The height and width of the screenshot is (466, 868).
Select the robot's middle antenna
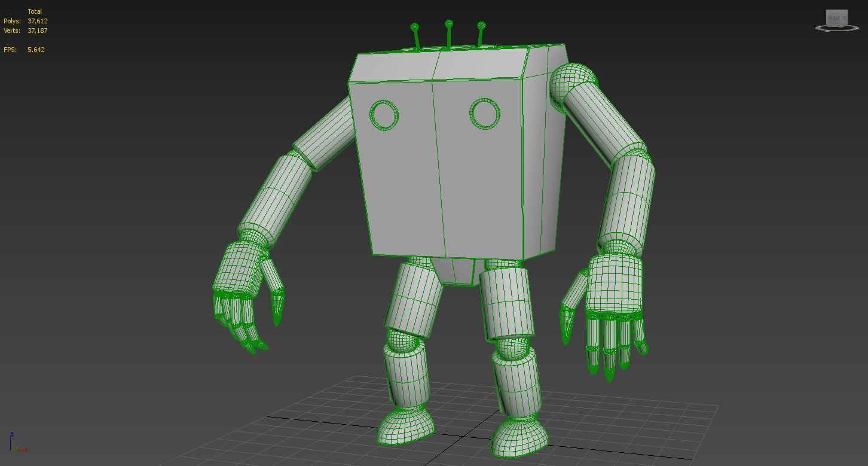(x=448, y=35)
